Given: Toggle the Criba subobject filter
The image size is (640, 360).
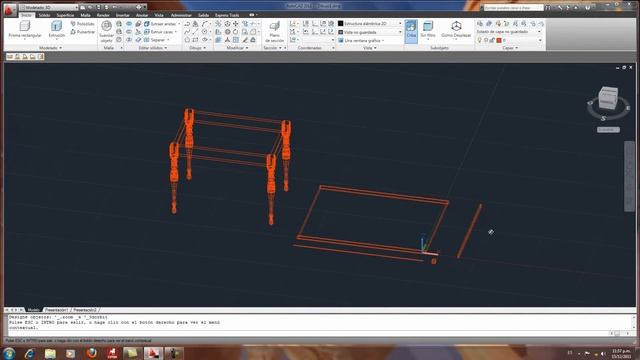Looking at the screenshot, I should pyautogui.click(x=411, y=31).
